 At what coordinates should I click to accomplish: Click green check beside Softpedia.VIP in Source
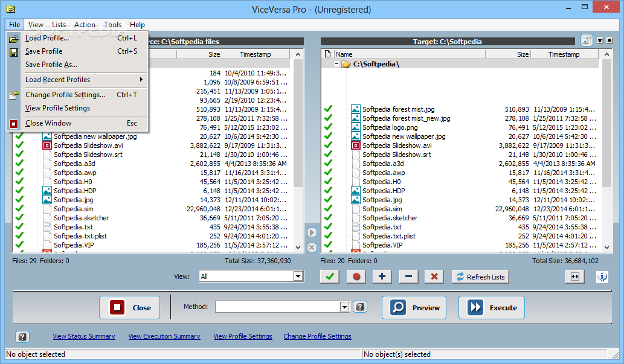[19, 245]
